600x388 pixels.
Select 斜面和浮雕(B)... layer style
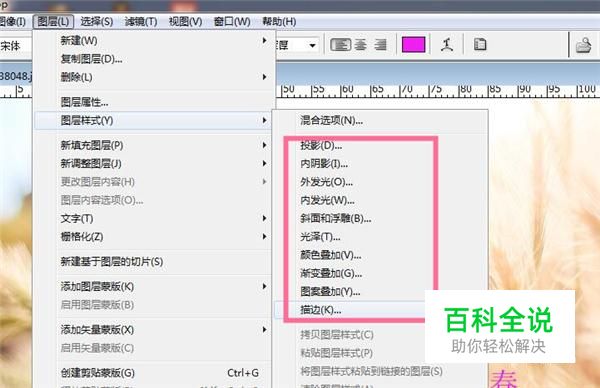click(x=380, y=218)
